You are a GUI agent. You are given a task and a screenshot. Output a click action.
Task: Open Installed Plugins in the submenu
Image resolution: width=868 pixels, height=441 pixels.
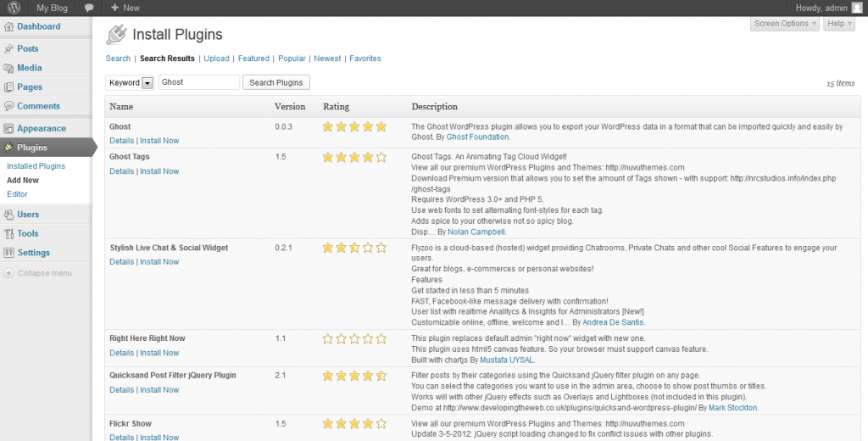(36, 166)
